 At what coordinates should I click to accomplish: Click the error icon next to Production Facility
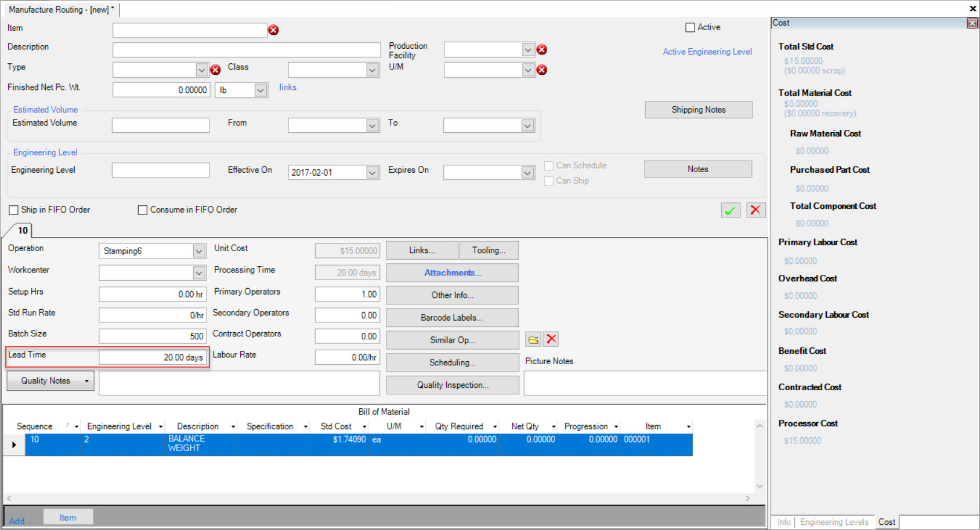(542, 50)
